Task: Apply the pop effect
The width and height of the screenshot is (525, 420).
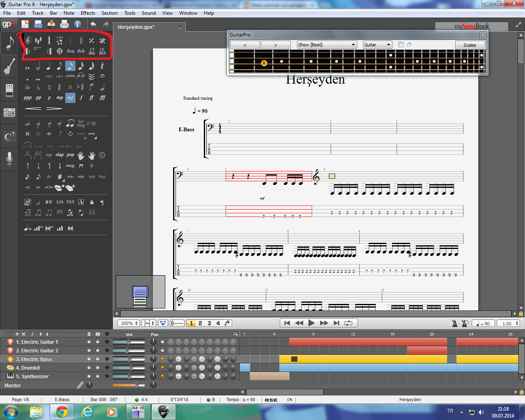Action: coord(70,155)
